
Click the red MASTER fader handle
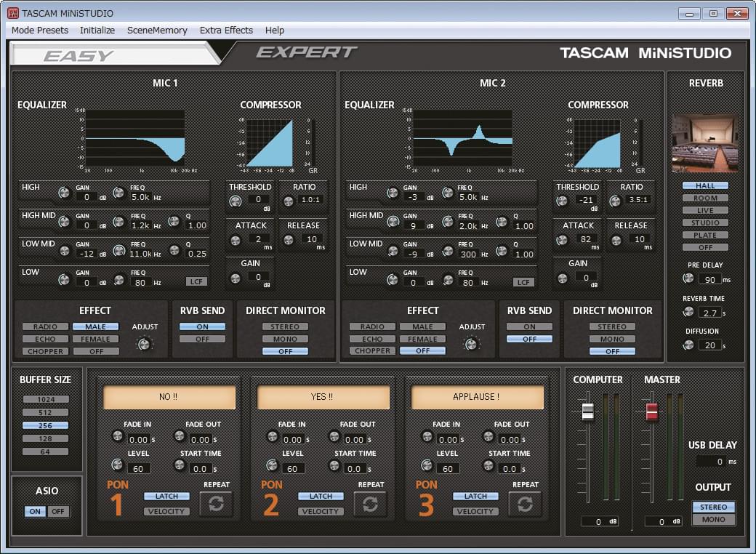coord(651,412)
